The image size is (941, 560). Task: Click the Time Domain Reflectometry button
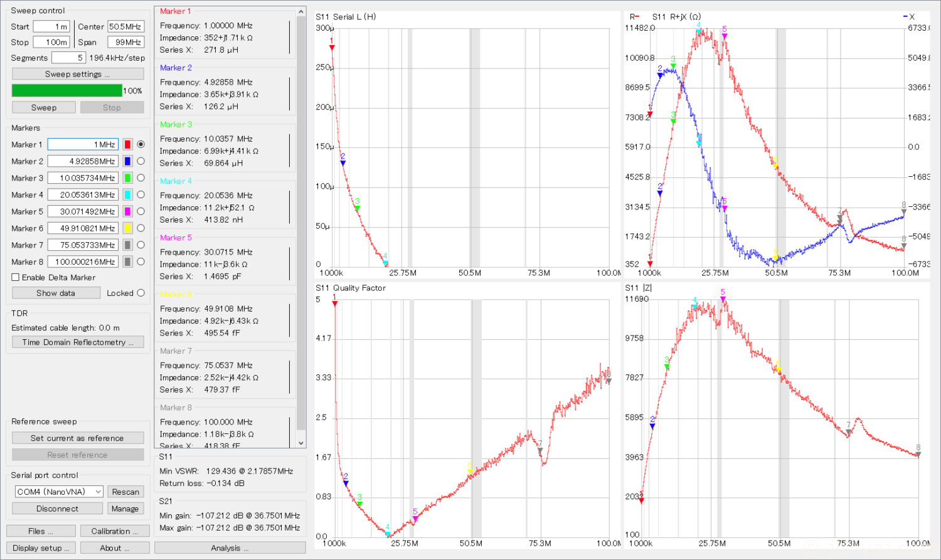point(78,342)
